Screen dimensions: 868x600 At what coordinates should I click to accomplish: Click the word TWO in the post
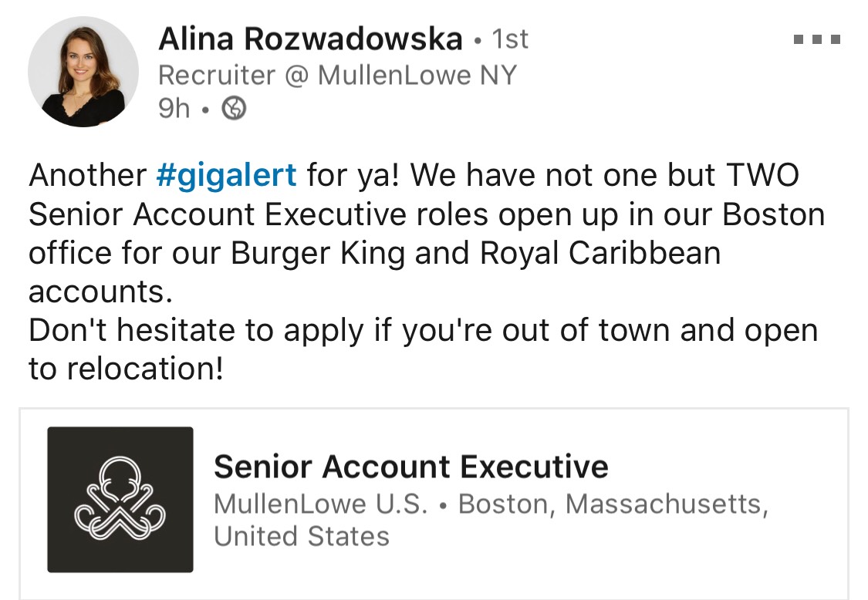[x=762, y=176]
